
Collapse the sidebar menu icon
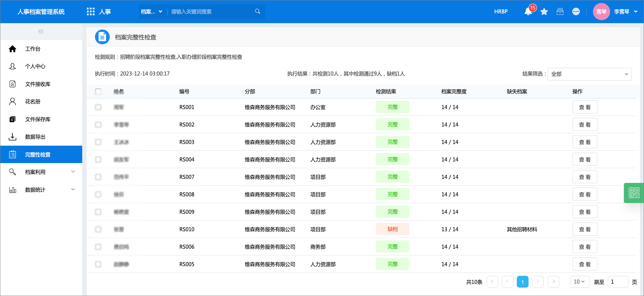coord(41,32)
